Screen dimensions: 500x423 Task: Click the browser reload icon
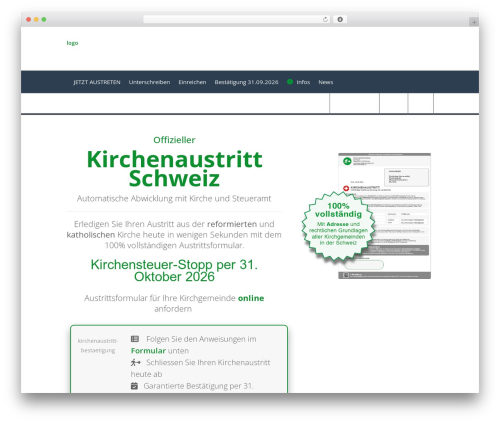point(325,19)
